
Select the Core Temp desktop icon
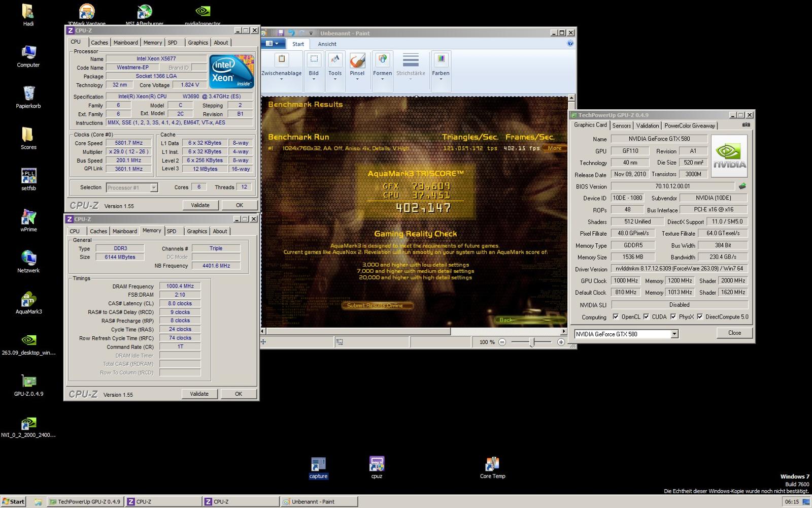coord(492,467)
